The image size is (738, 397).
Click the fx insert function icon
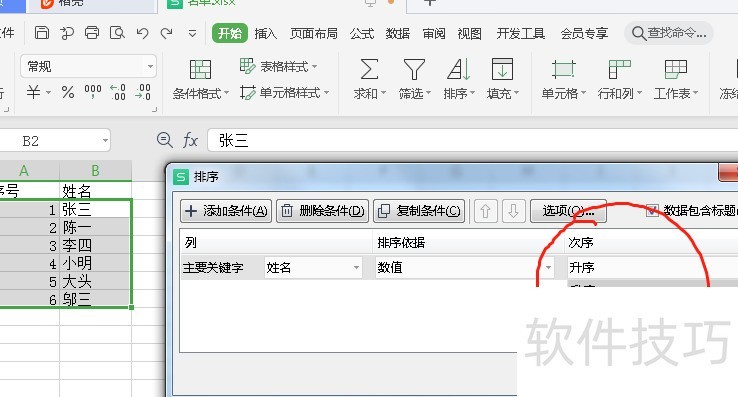[190, 140]
